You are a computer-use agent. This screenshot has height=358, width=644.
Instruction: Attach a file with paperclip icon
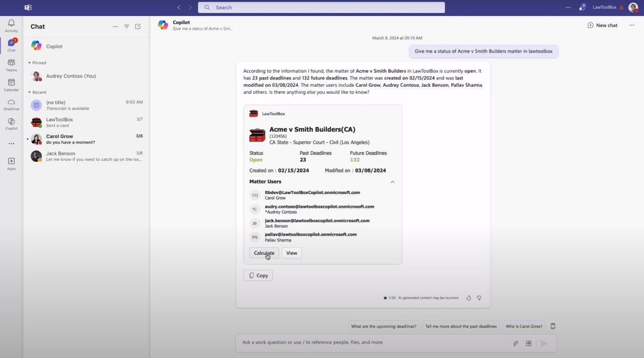(x=516, y=344)
